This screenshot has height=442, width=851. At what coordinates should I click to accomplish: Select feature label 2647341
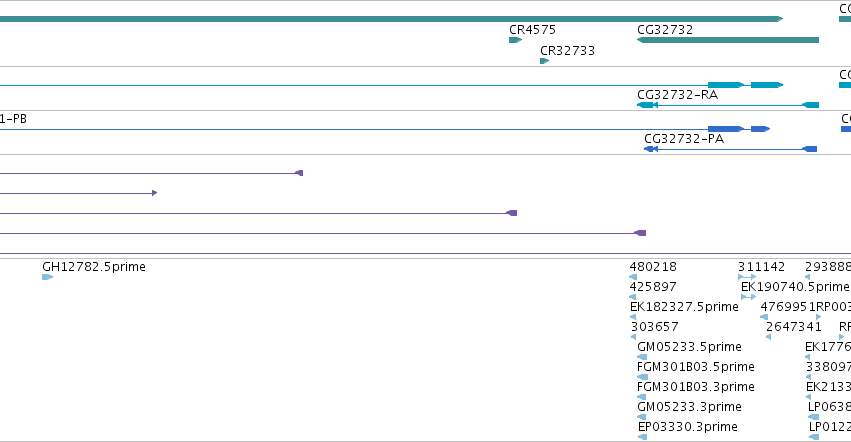[x=793, y=327]
